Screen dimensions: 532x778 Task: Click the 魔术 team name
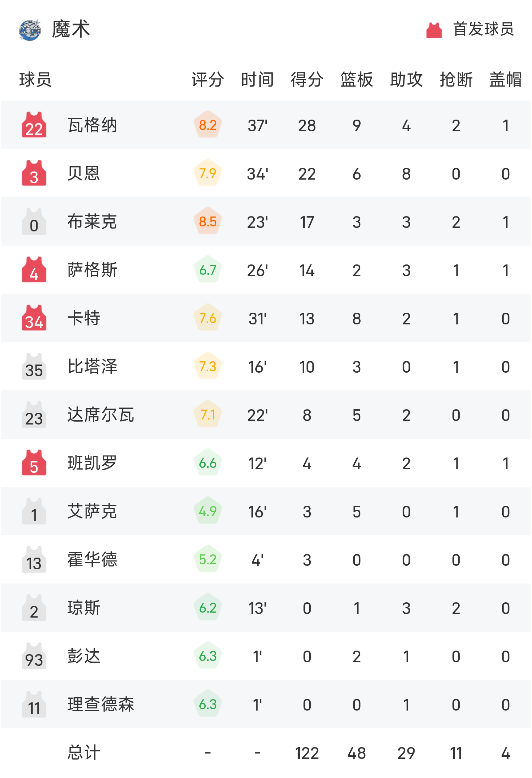click(x=71, y=29)
